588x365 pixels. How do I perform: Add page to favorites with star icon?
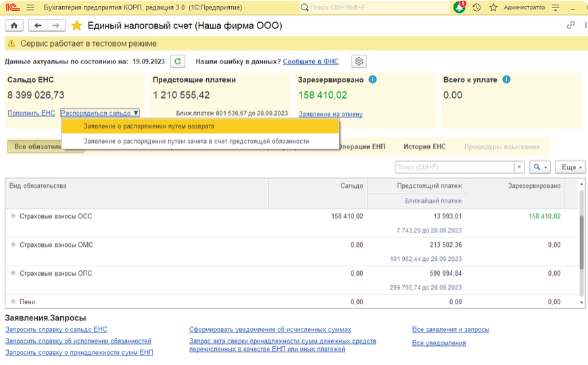point(76,26)
